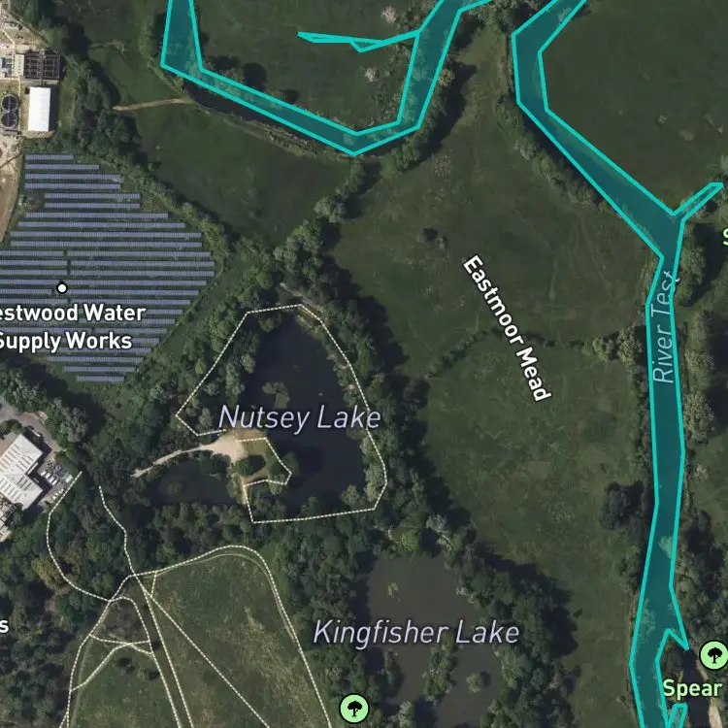Image resolution: width=728 pixels, height=728 pixels.
Task: Click the circular treatment tanks at waterworks
Action: point(10,112)
